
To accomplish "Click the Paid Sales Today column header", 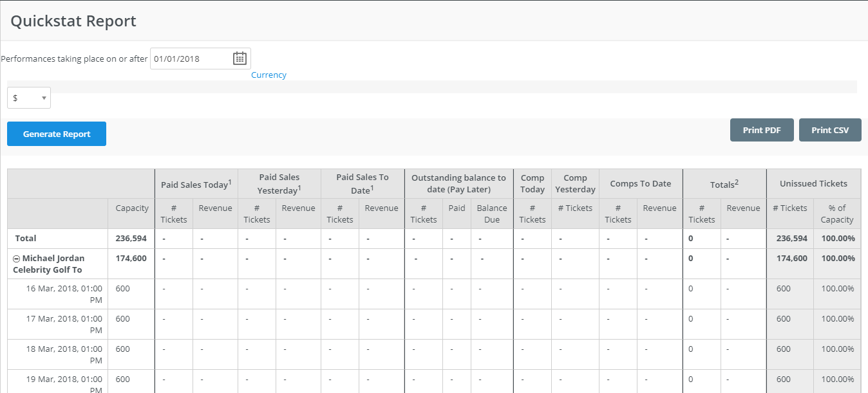I will point(196,184).
